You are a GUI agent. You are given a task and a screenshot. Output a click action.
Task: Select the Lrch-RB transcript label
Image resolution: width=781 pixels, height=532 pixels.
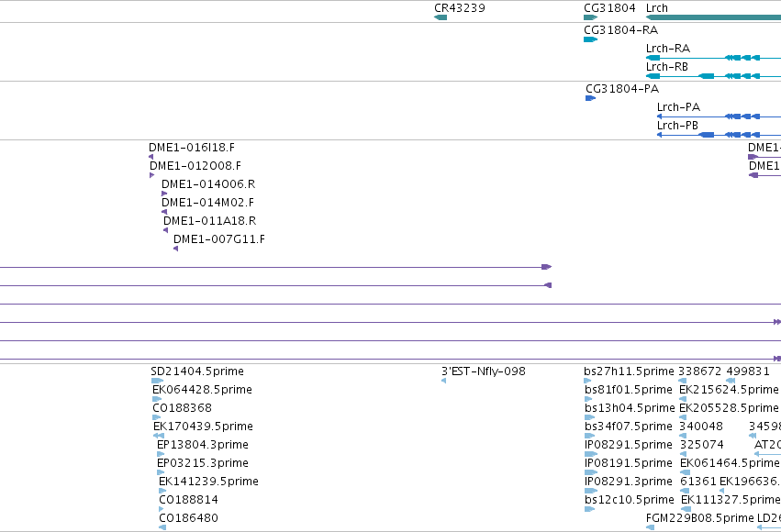pyautogui.click(x=667, y=67)
